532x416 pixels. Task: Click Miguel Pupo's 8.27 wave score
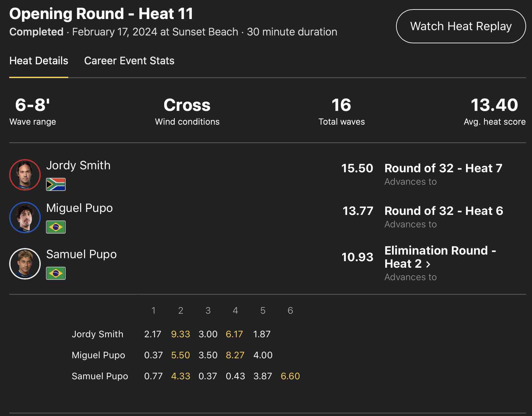click(x=235, y=355)
